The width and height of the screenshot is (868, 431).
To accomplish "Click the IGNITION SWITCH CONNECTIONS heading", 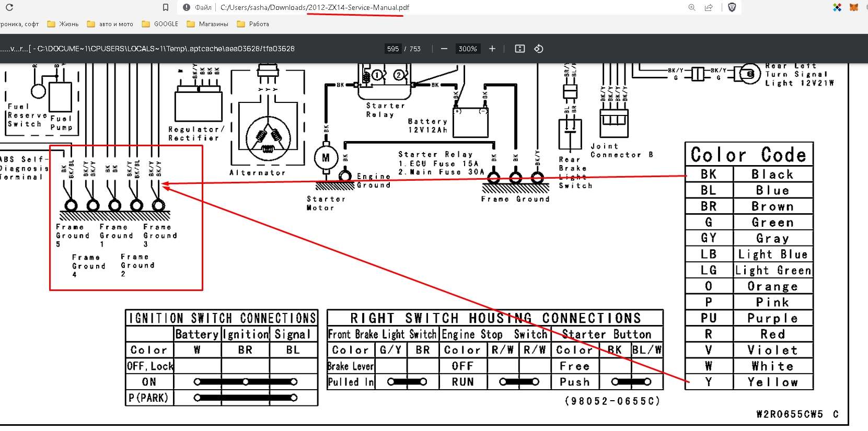I will [x=222, y=318].
